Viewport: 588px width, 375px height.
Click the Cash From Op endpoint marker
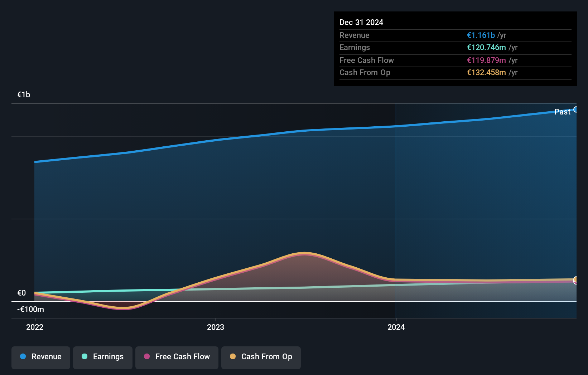pos(575,279)
